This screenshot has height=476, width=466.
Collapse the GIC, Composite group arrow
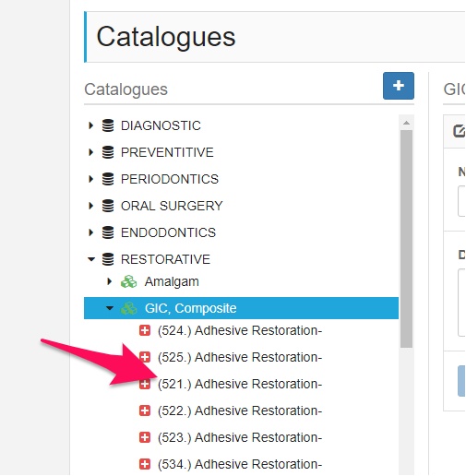tap(110, 308)
